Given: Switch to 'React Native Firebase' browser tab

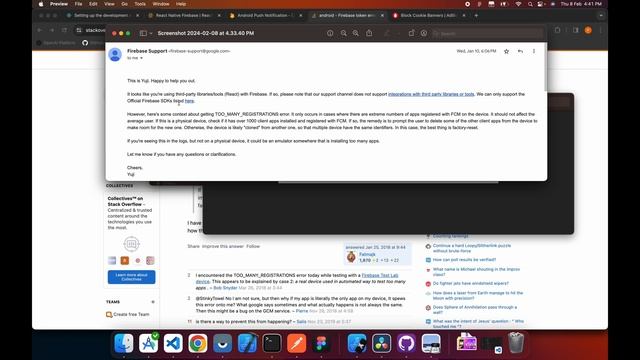Looking at the screenshot, I should [x=183, y=16].
